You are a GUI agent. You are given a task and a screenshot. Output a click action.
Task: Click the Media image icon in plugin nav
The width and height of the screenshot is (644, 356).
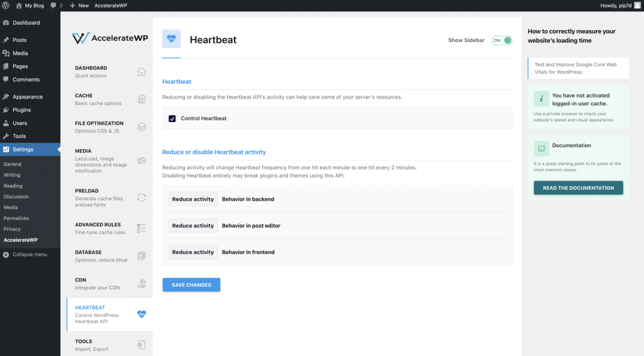pyautogui.click(x=142, y=160)
